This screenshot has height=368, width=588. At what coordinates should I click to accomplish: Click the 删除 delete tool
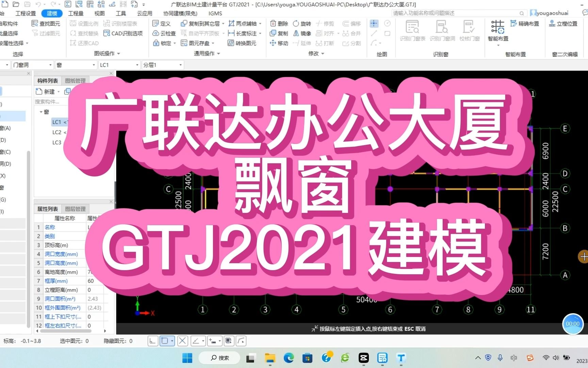279,24
